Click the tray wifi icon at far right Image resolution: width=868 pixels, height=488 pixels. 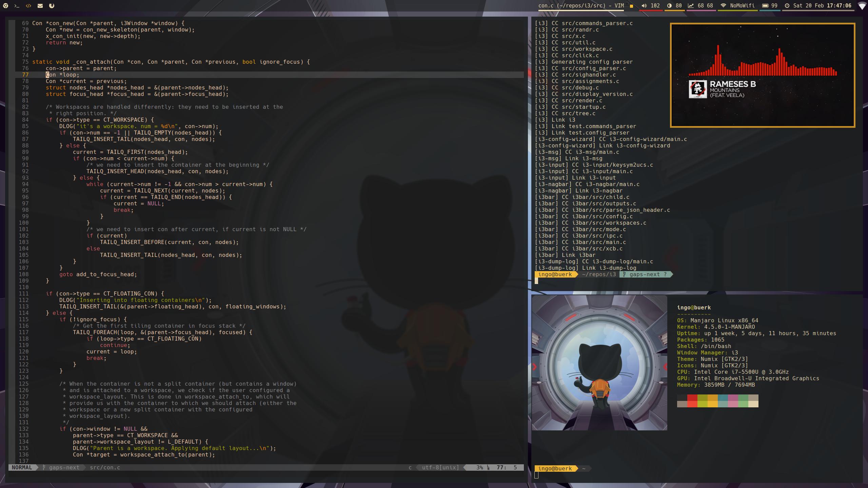(x=862, y=6)
